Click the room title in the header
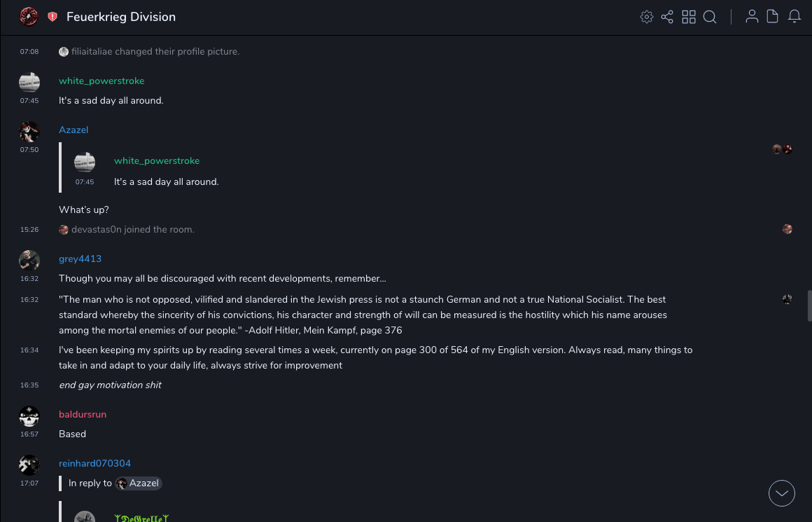 [121, 17]
